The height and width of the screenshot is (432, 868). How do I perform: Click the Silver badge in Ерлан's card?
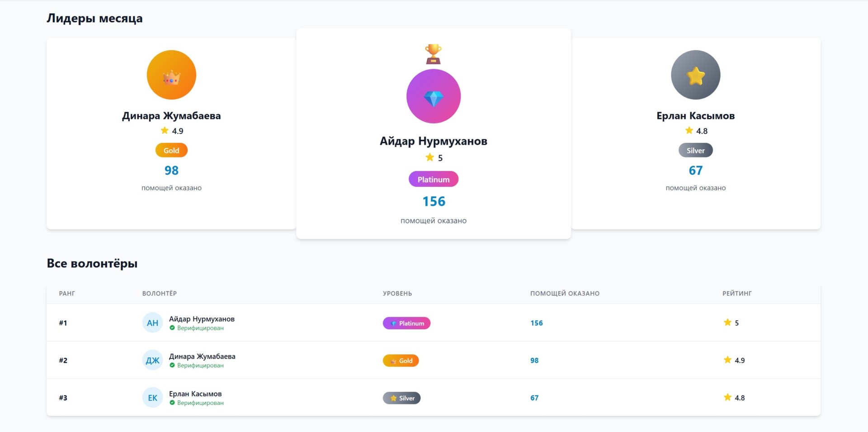click(695, 151)
